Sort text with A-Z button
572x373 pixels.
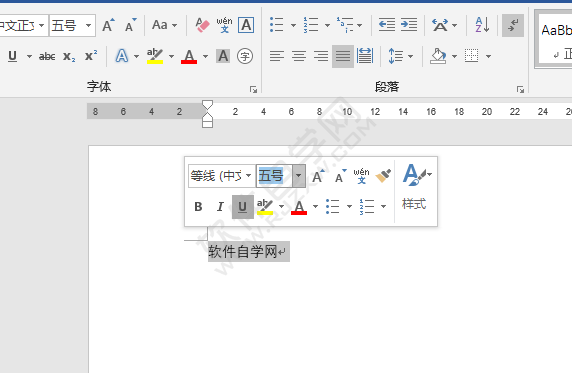(x=482, y=25)
